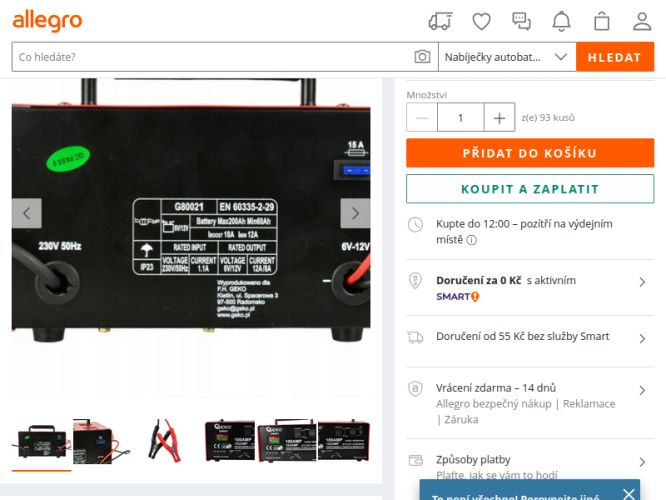This screenshot has height=500, width=666.
Task: Open 'Allegro bezpečný nákup' link
Action: (x=494, y=404)
